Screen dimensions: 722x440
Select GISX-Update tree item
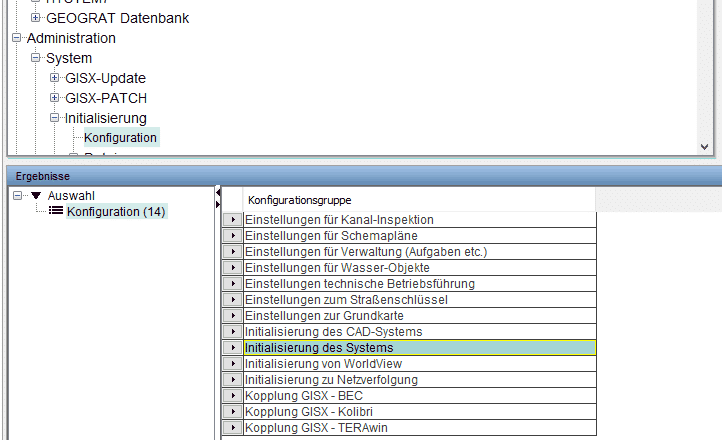pyautogui.click(x=105, y=78)
